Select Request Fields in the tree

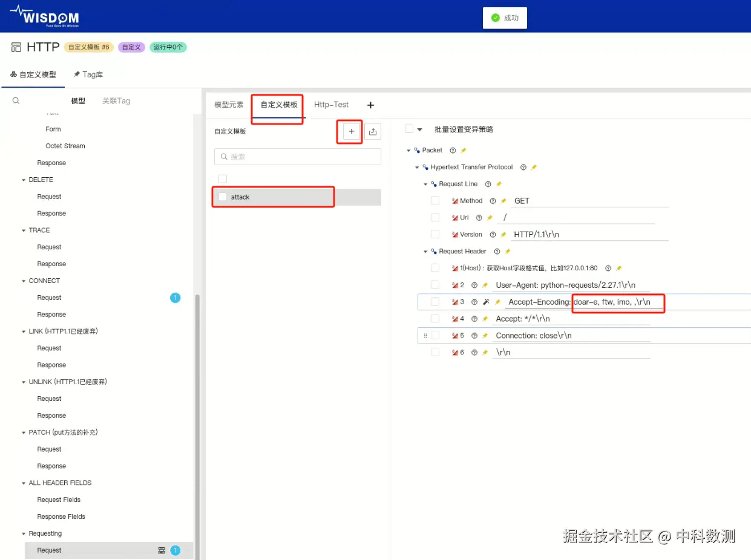59,500
